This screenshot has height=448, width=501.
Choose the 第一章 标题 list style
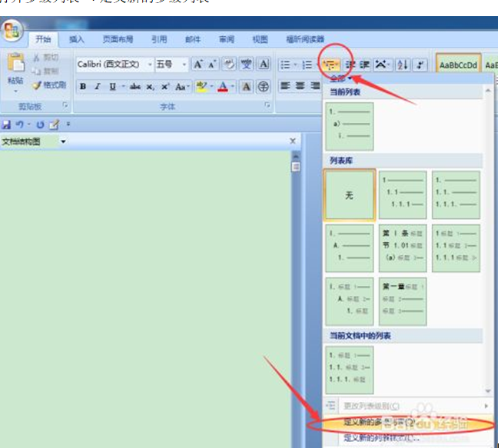pyautogui.click(x=403, y=301)
